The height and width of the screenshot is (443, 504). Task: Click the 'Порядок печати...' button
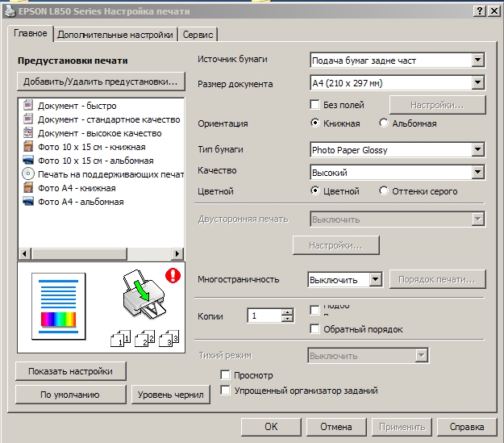click(x=437, y=279)
